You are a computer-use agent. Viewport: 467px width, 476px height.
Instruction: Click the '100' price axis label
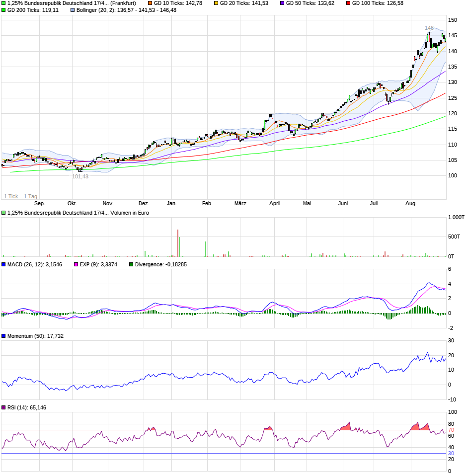[453, 175]
